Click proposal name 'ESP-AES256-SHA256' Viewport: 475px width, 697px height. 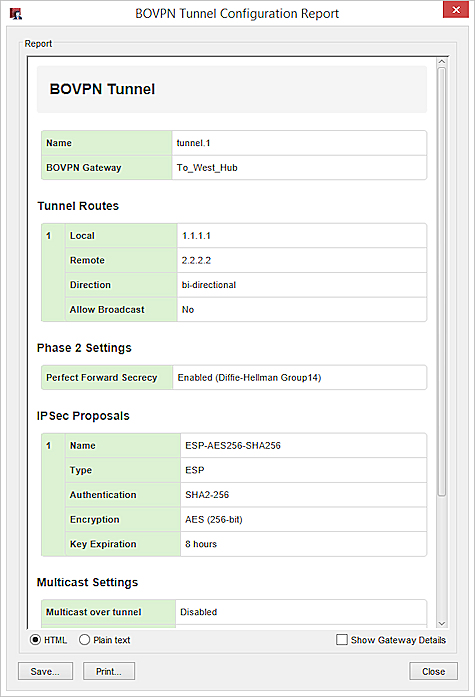click(233, 445)
